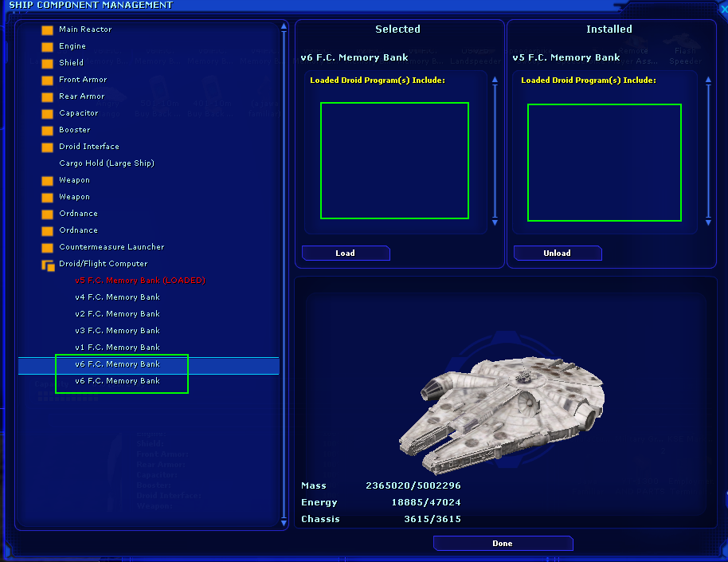Click the ship model preview image
This screenshot has height=562, width=728.
[x=502, y=415]
